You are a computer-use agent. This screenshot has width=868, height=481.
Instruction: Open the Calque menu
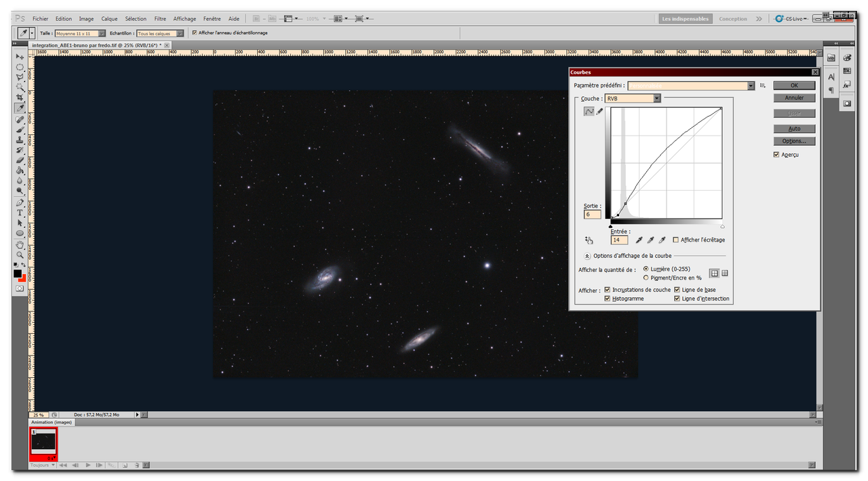pyautogui.click(x=109, y=19)
